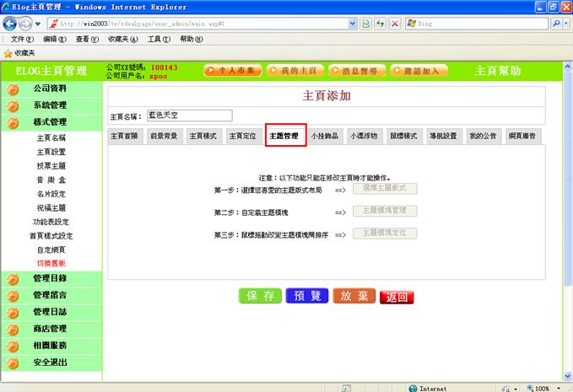573x392 pixels.
Task: Click the IE back navigation arrow
Action: coord(10,24)
